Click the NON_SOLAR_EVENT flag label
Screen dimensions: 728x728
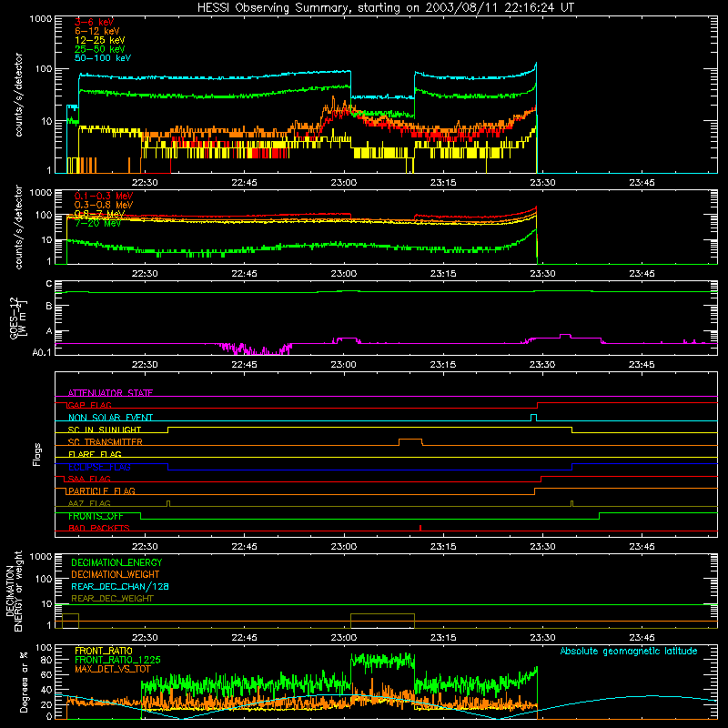[x=110, y=418]
